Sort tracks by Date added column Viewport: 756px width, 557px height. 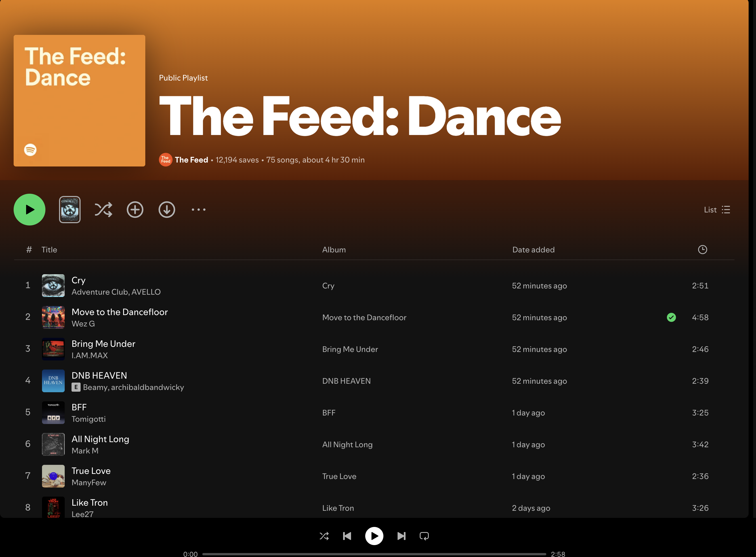533,250
